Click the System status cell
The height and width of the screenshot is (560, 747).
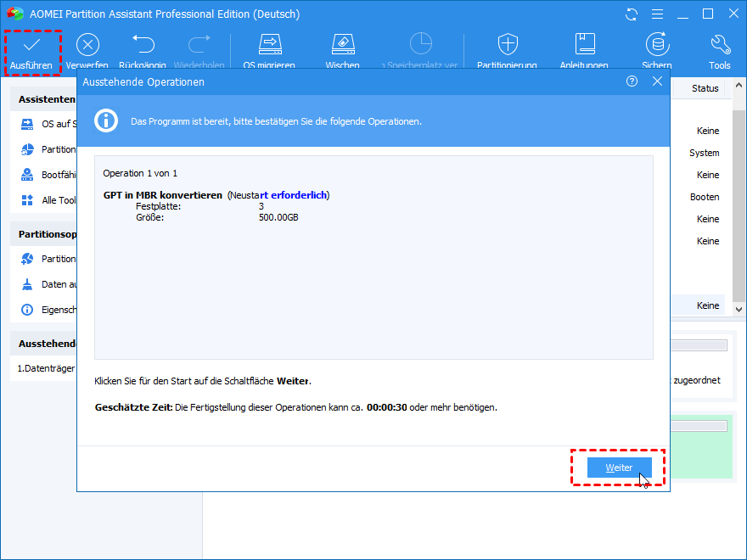[x=704, y=153]
